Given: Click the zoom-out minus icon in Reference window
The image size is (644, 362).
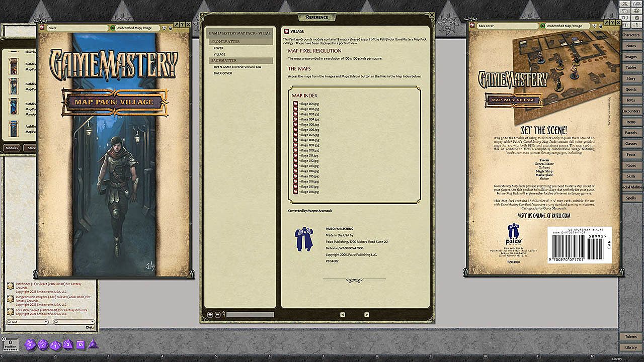Looking at the screenshot, I should point(217,315).
